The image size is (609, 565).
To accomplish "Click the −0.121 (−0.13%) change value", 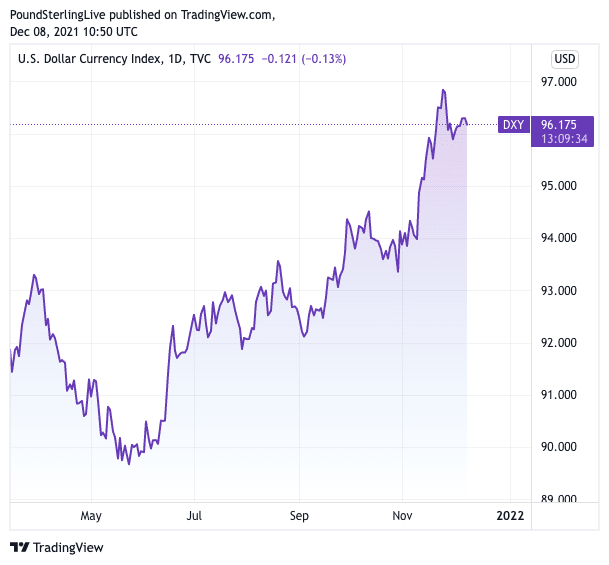I will point(303,59).
